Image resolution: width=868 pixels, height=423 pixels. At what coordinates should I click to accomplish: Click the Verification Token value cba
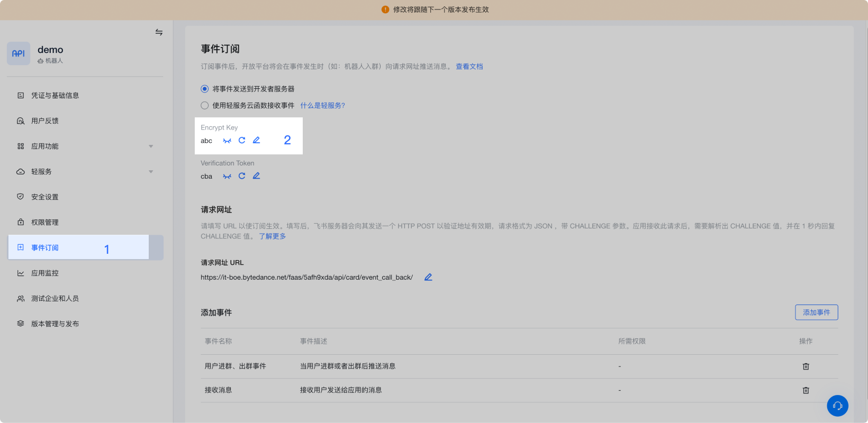tap(206, 177)
